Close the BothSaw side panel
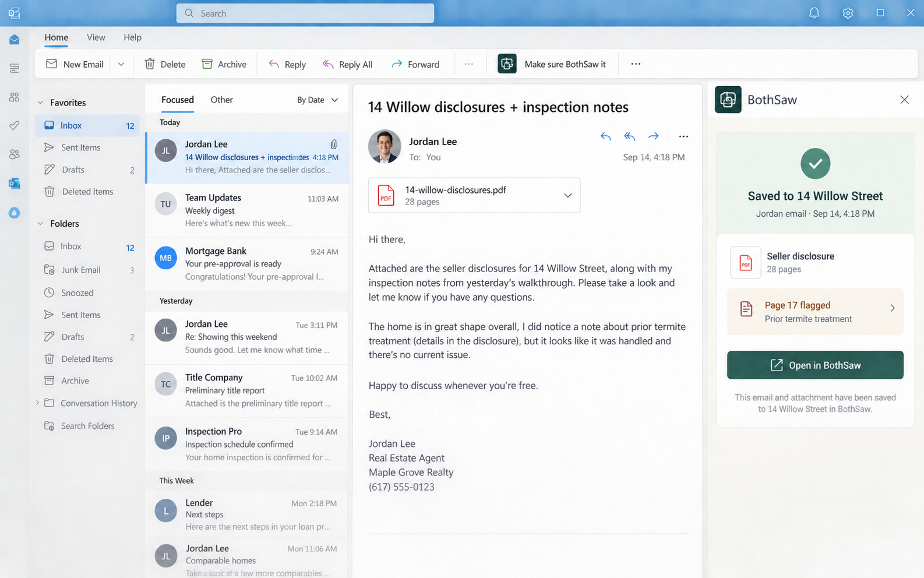Screen dimensions: 924x578 click(904, 100)
